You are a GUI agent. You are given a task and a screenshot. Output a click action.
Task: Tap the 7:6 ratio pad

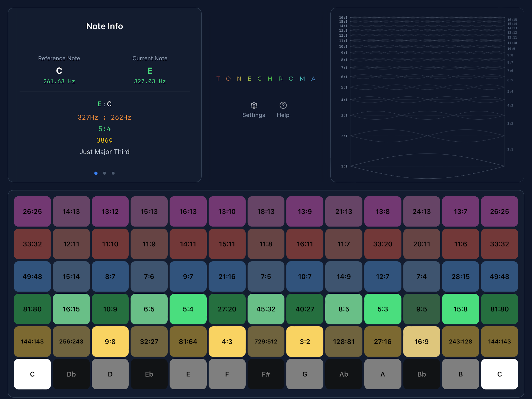(149, 276)
